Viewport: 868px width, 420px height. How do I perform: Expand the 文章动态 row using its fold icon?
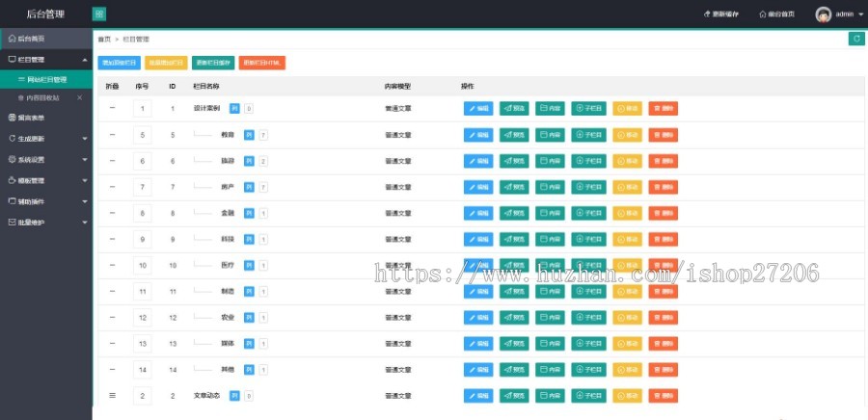112,395
